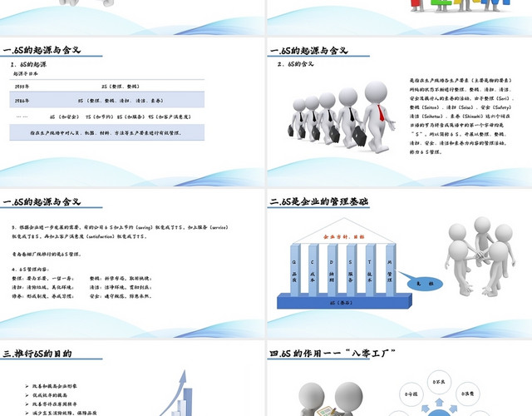Viewport: 532px width, 416px height.
Task: Click the line 安全:遵守规范,防患未然
Action: [121, 296]
